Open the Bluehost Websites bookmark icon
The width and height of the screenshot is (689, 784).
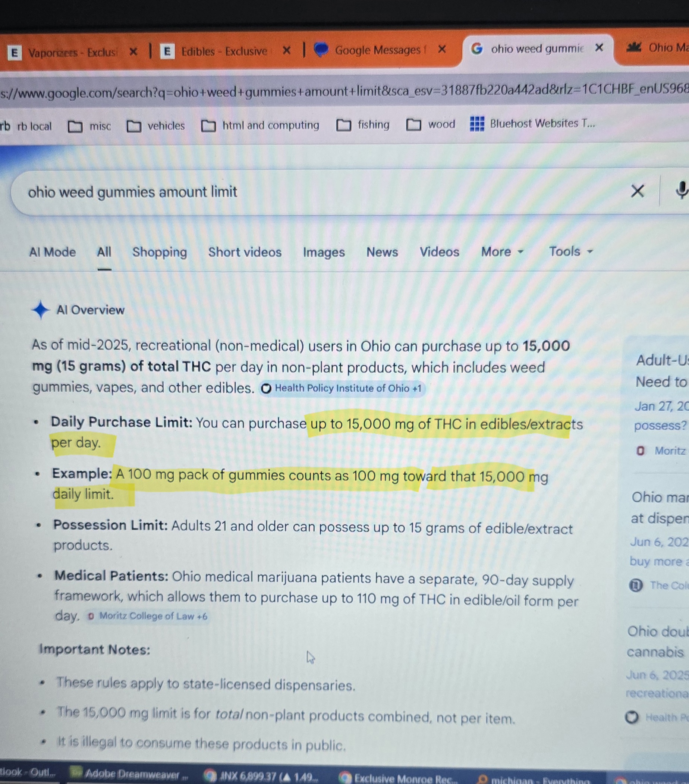point(476,124)
